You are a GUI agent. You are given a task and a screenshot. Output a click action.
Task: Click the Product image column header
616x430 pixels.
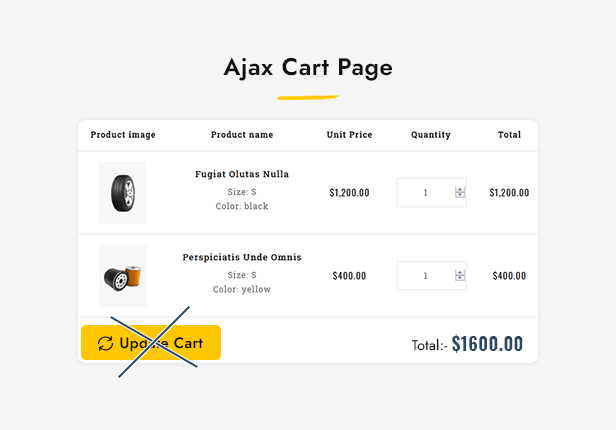[123, 135]
